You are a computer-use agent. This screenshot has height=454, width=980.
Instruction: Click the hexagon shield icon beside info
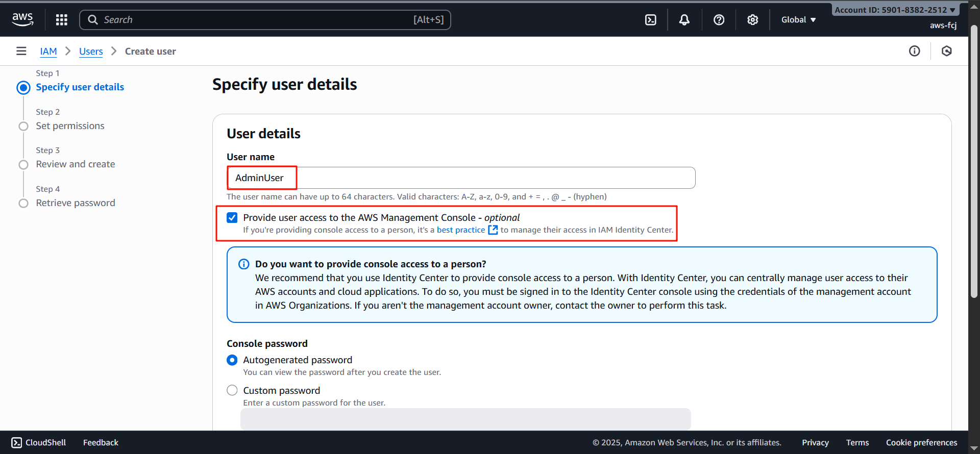pos(947,51)
